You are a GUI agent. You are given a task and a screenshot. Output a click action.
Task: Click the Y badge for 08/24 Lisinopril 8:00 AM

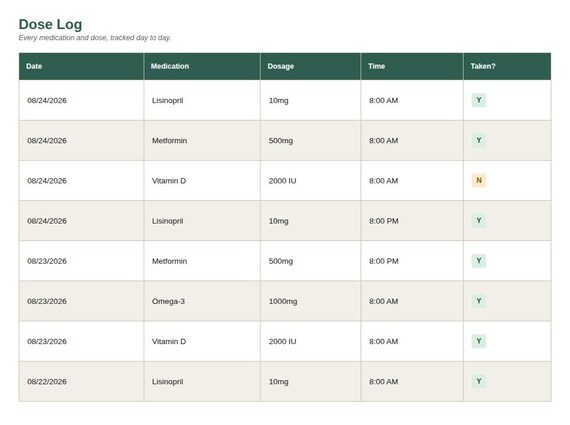coord(479,100)
